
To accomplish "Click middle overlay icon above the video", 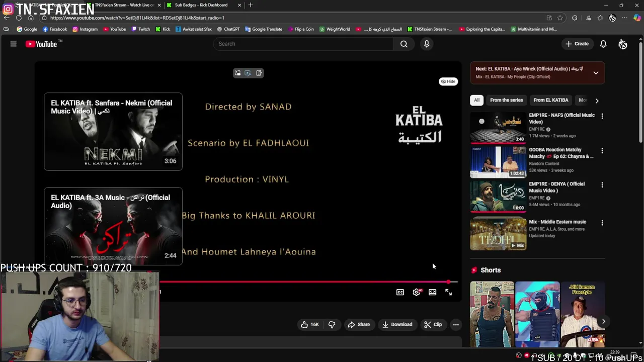I will pyautogui.click(x=248, y=73).
